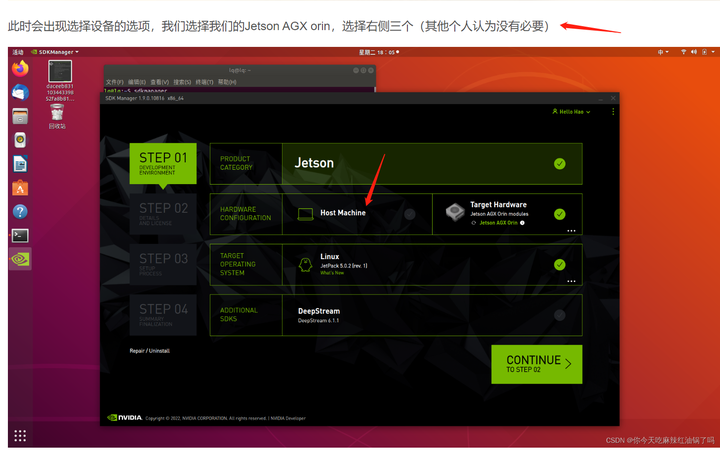
Task: Open the 查看(V) menu in terminal window
Action: click(159, 82)
